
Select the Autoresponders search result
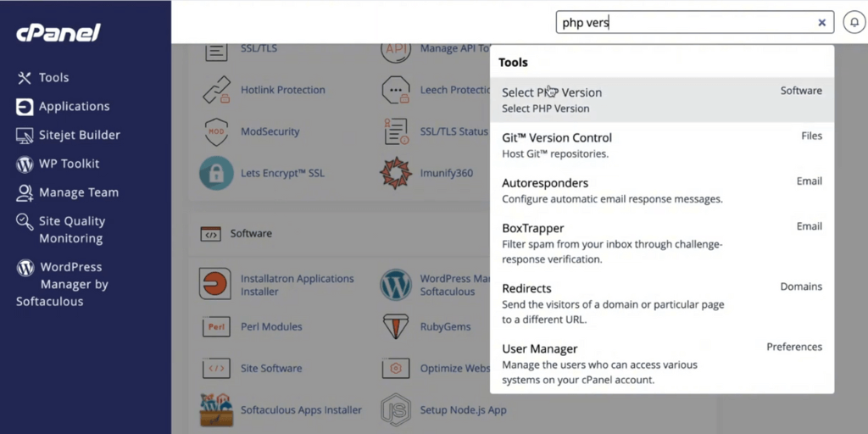coord(662,191)
